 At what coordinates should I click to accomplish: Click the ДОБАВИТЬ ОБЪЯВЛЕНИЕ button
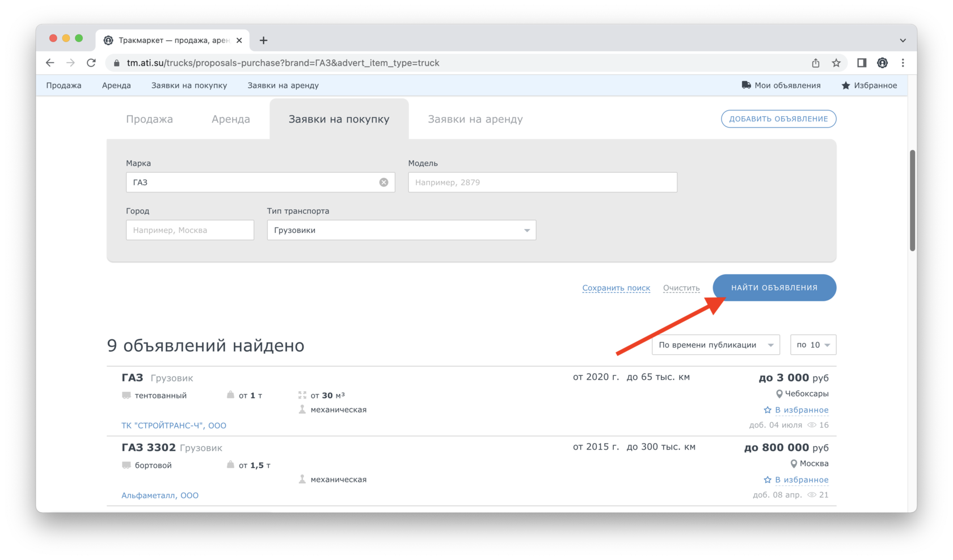[x=778, y=119]
